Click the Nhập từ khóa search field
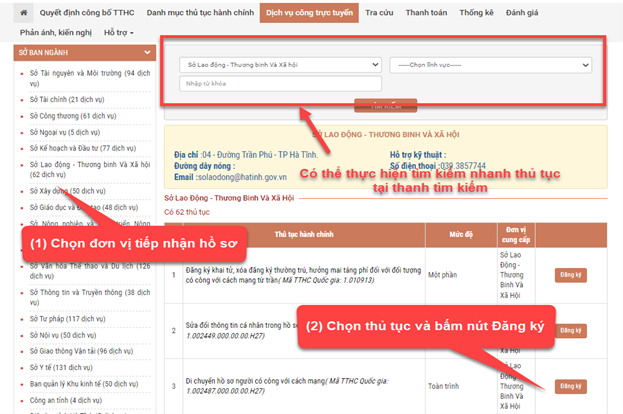The width and height of the screenshot is (623, 414). [280, 83]
